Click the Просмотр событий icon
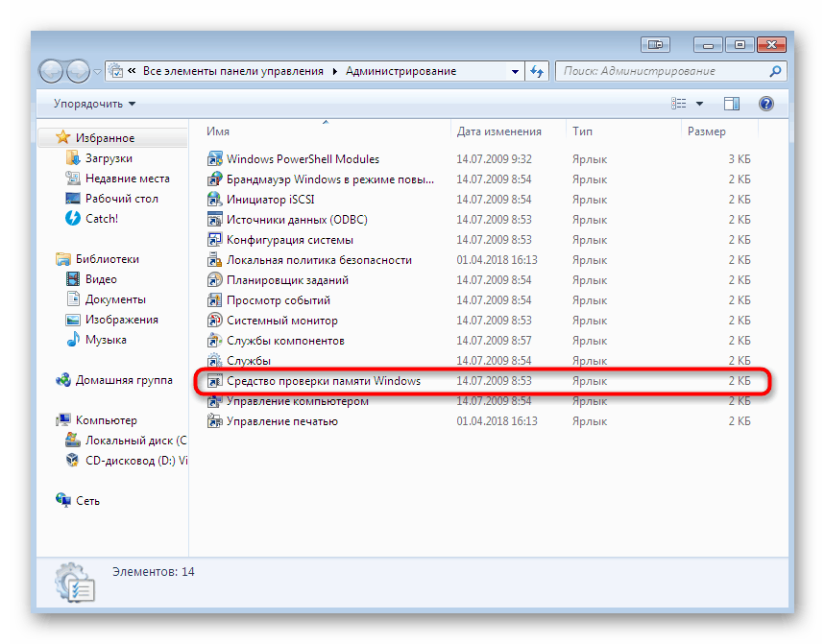 [214, 300]
